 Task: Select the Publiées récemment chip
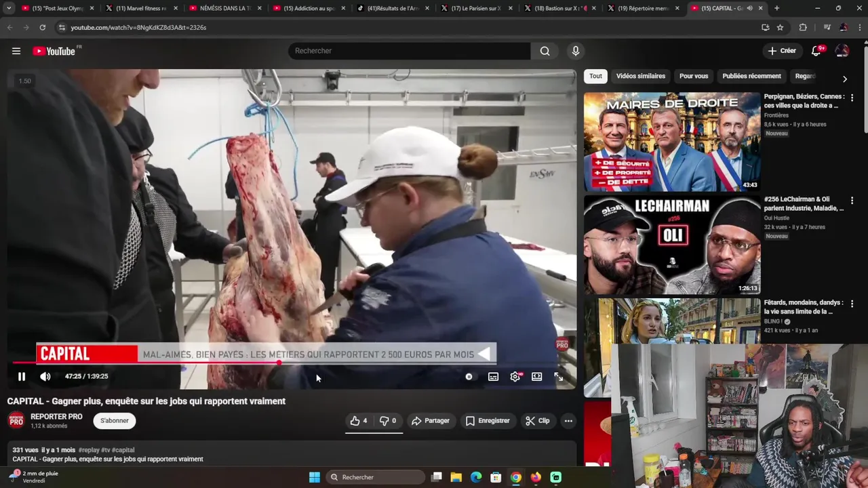751,76
